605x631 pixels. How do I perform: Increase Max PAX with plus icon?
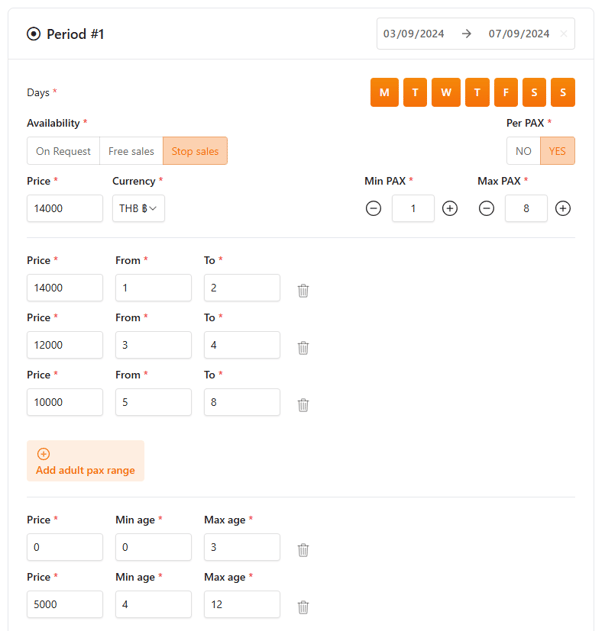tap(563, 208)
